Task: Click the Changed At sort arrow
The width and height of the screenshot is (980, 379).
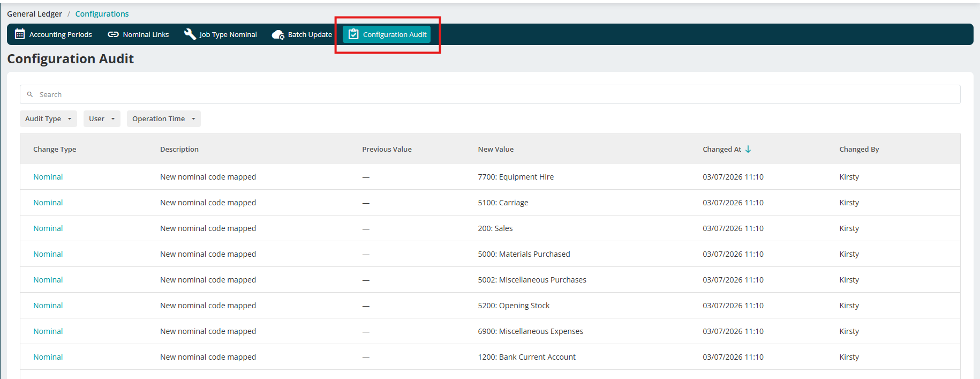Action: point(748,149)
